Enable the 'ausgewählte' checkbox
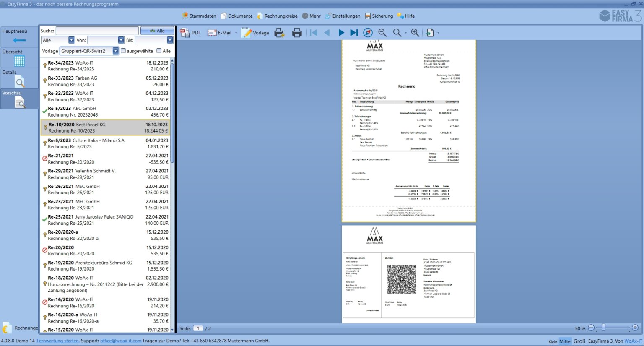The image size is (644, 346). tap(123, 51)
